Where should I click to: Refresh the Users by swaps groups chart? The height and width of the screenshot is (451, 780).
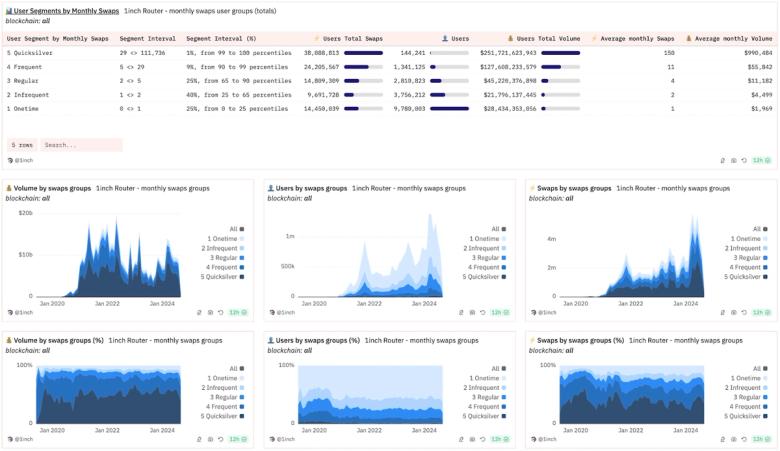tap(482, 312)
